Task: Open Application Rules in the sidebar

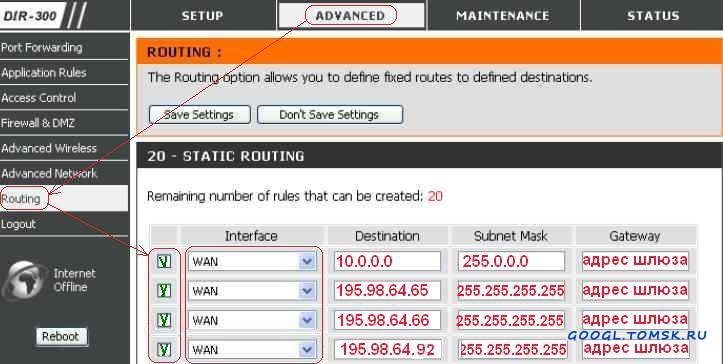Action: click(x=64, y=72)
